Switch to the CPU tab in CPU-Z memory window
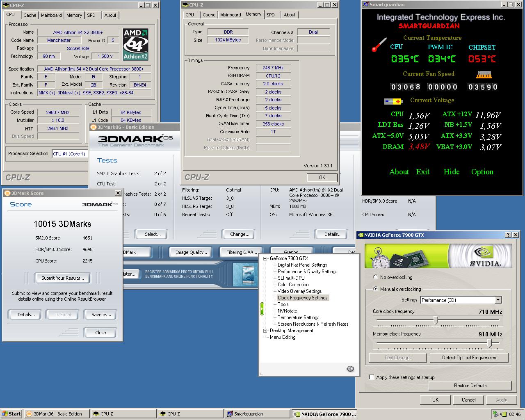This screenshot has height=420, width=525. click(190, 15)
